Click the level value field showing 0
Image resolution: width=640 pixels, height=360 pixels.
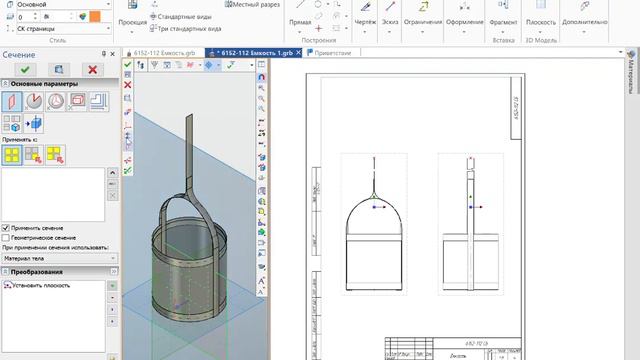[x=24, y=17]
